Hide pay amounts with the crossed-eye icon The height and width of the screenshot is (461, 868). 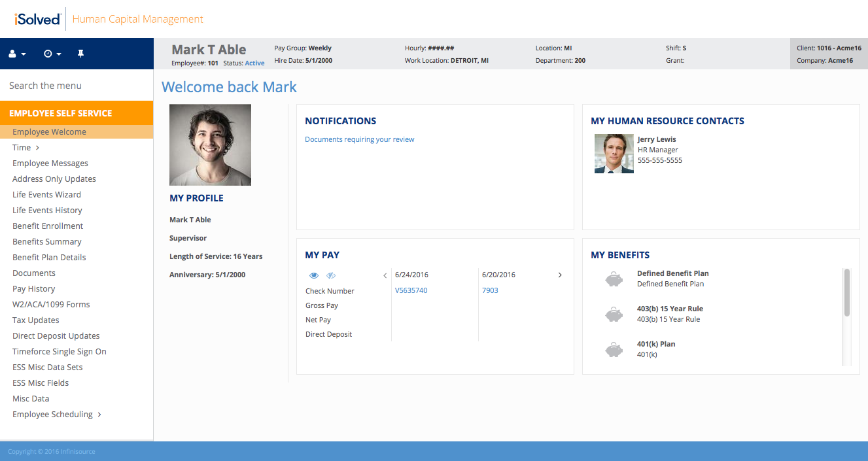click(x=331, y=275)
